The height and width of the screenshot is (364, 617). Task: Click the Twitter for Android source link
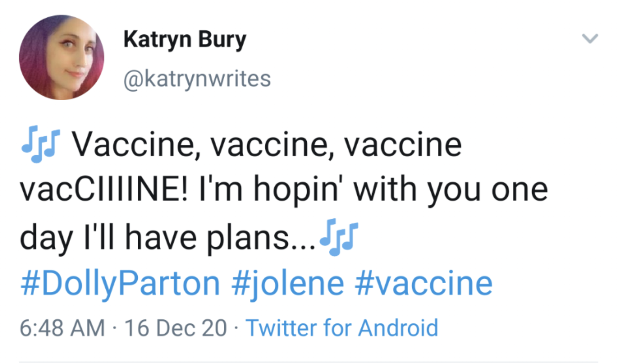[342, 328]
